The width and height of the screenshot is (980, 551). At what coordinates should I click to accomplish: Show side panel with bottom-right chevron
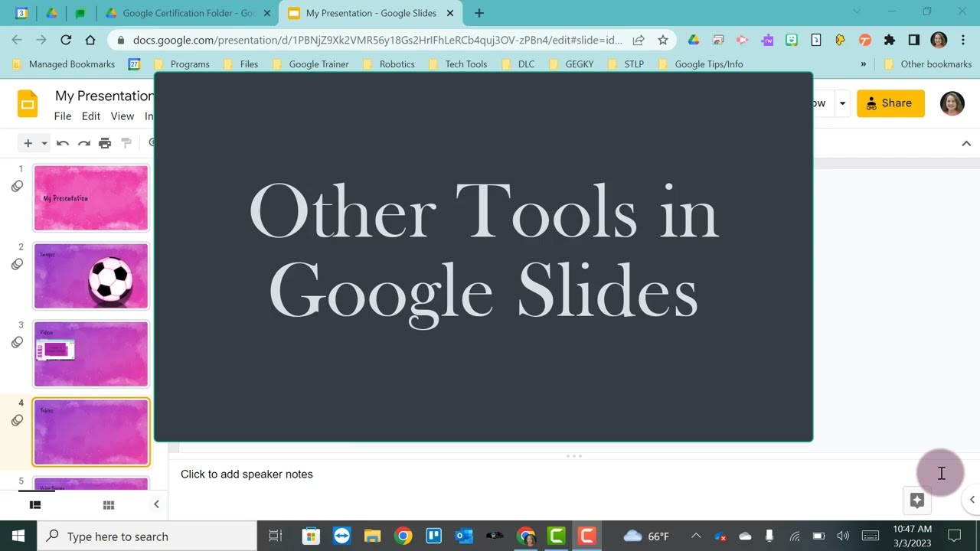pos(972,500)
